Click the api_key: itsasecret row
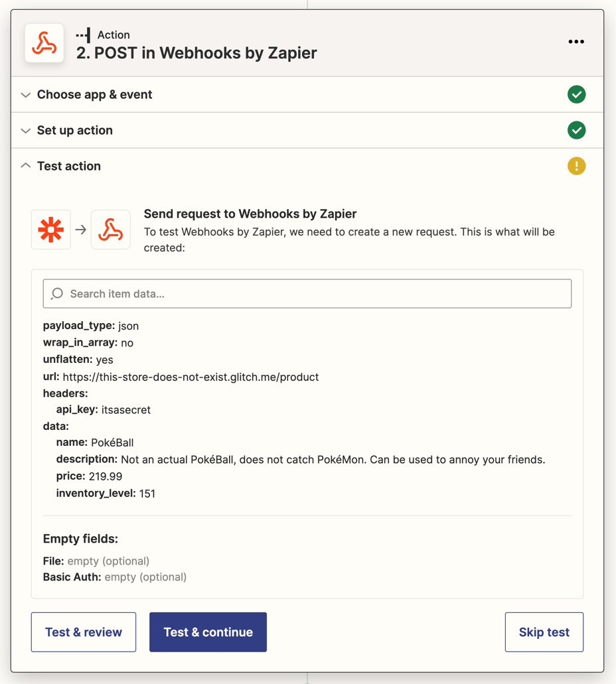This screenshot has height=684, width=616. point(104,410)
